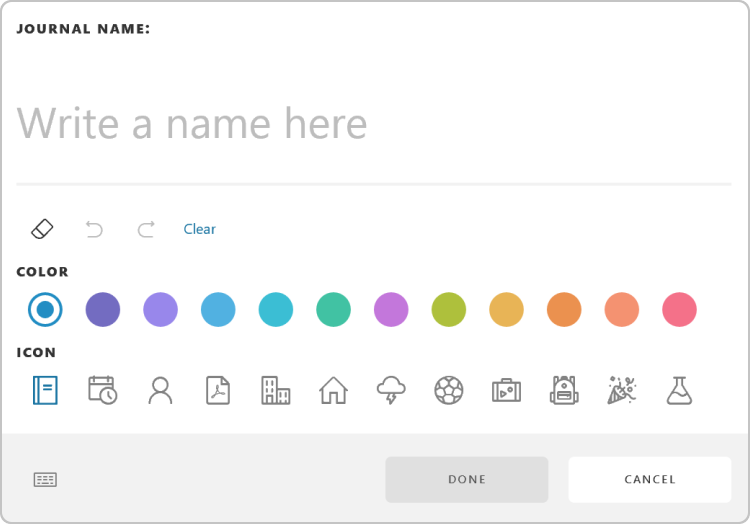This screenshot has height=524, width=750.
Task: Click the journal name writing field
Action: [x=374, y=125]
